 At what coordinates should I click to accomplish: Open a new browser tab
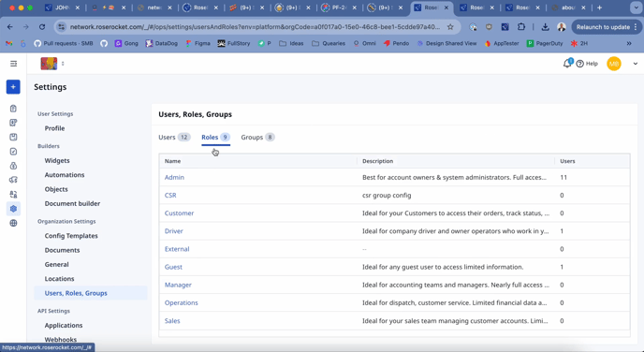click(x=599, y=7)
